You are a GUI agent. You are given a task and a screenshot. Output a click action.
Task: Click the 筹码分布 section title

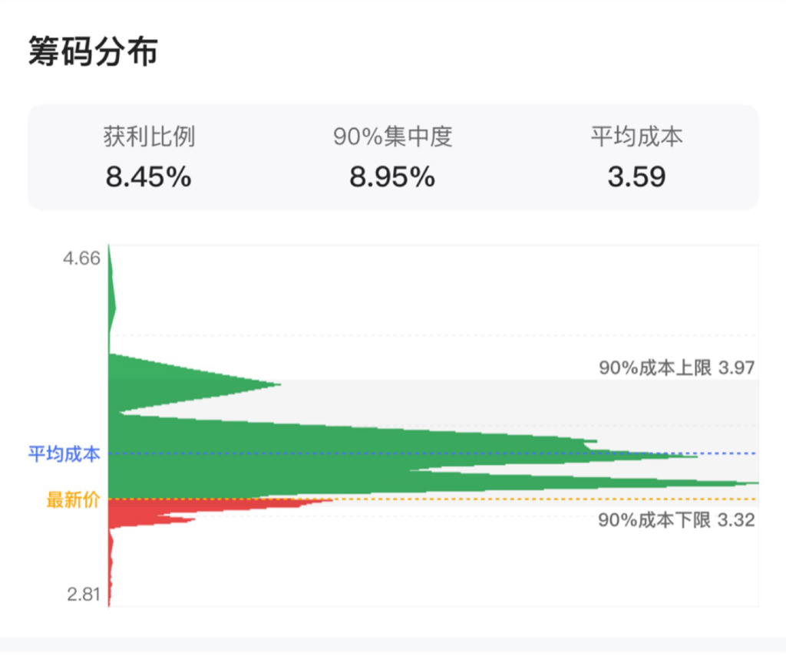point(93,51)
